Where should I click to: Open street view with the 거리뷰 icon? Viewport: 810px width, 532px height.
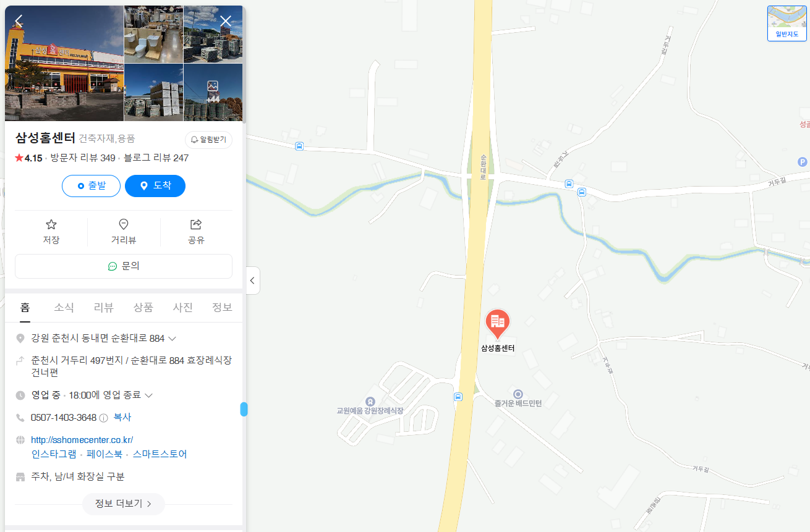tap(124, 232)
